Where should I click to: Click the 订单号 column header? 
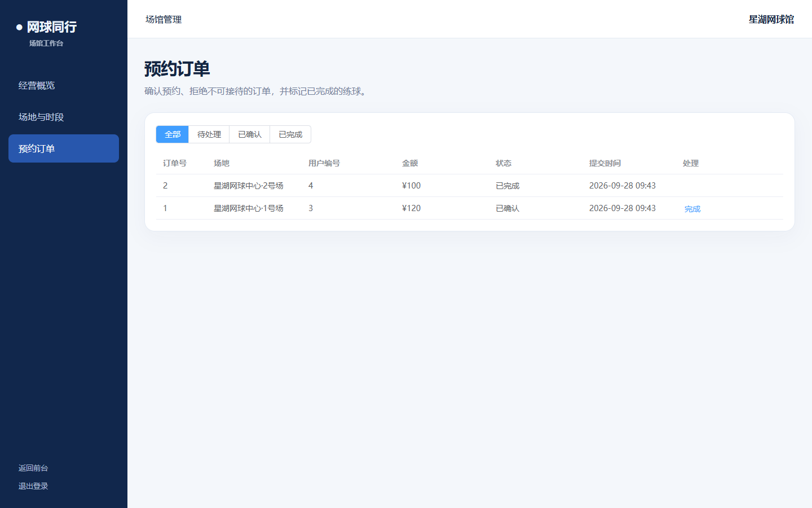point(175,163)
